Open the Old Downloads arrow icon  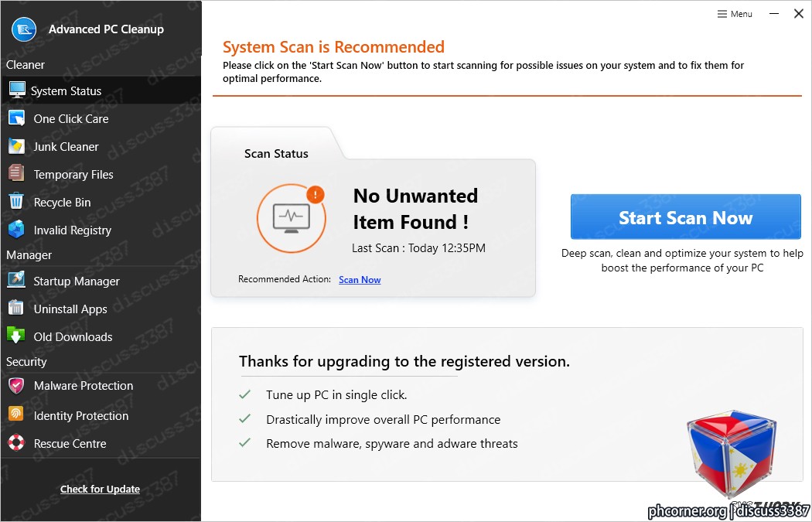click(x=16, y=336)
